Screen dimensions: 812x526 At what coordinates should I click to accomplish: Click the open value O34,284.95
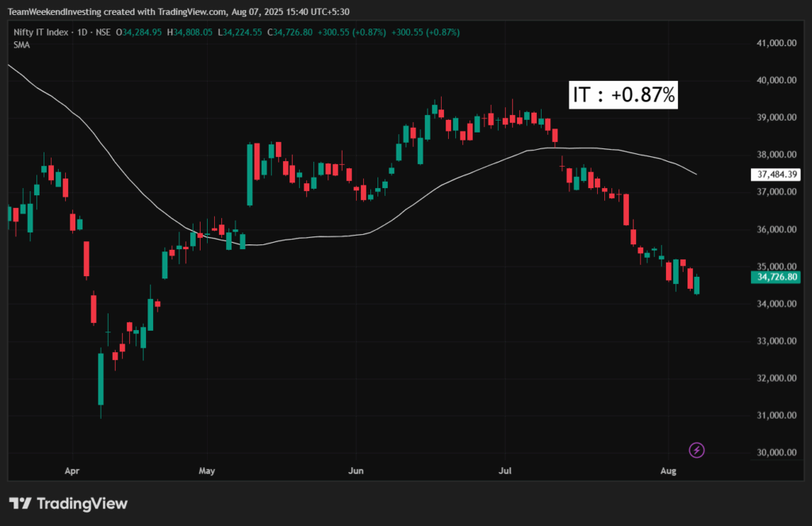[x=139, y=32]
